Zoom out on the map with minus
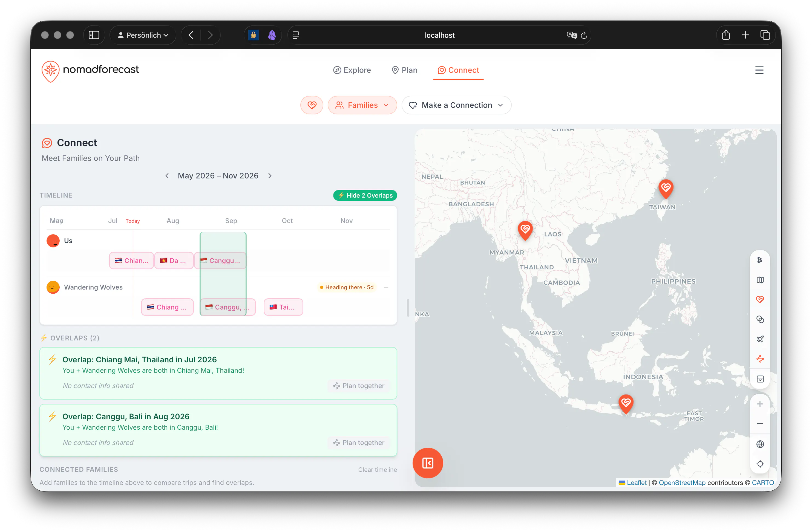Viewport: 812px width, 532px height. [759, 424]
